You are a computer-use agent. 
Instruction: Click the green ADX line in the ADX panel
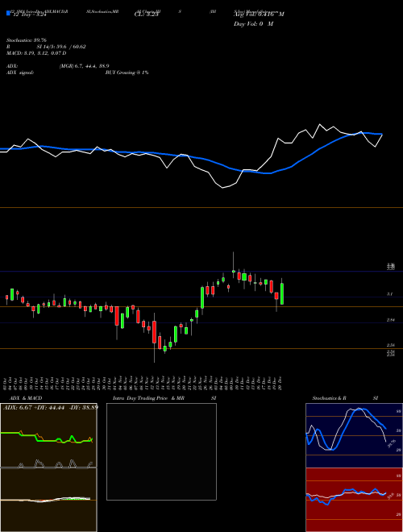coord(47,438)
